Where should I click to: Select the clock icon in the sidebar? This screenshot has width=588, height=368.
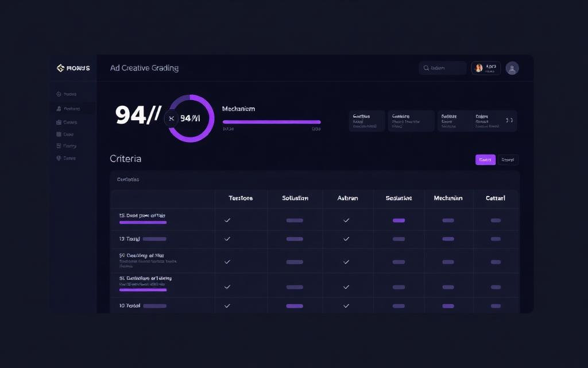point(59,94)
